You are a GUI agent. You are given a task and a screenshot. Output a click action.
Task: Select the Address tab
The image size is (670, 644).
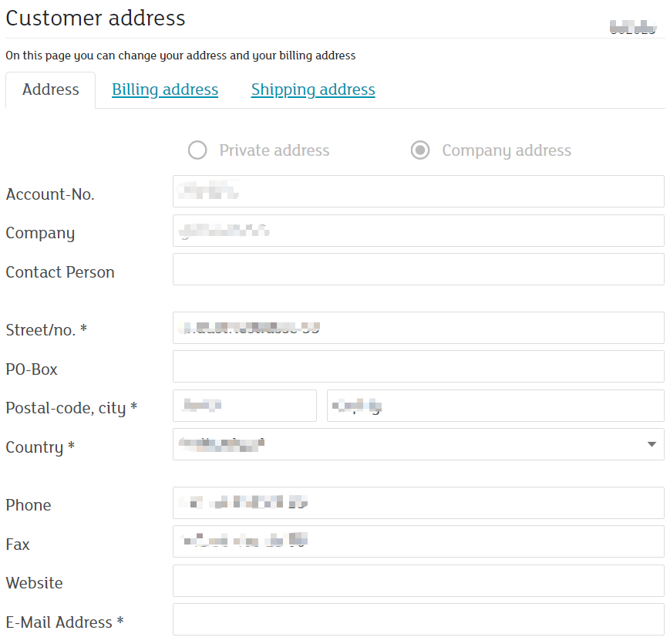tap(50, 89)
